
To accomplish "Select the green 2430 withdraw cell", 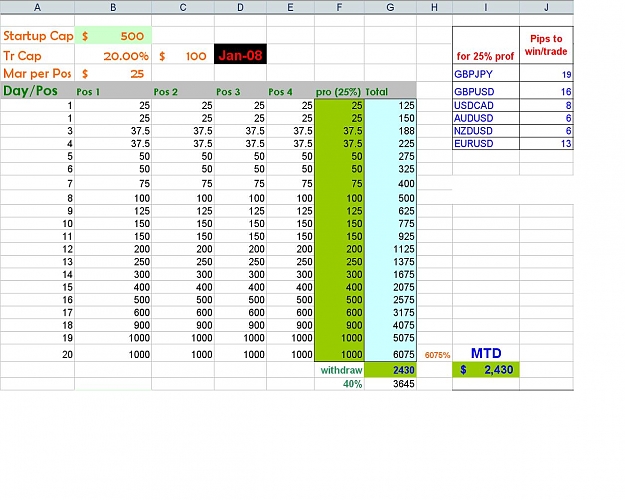I will 390,370.
